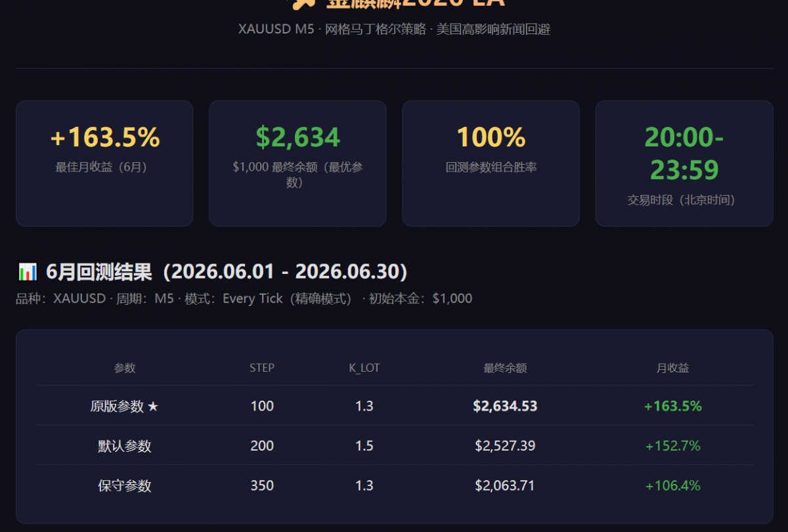The height and width of the screenshot is (532, 788).
Task: Click the 最终余额 column header
Action: point(505,368)
